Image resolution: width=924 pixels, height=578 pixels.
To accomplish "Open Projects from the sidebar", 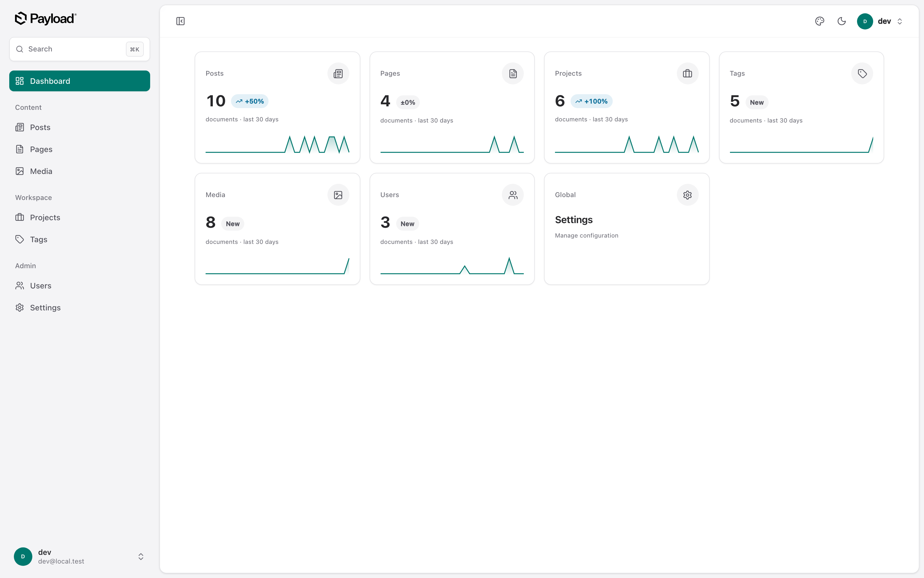I will tap(79, 218).
